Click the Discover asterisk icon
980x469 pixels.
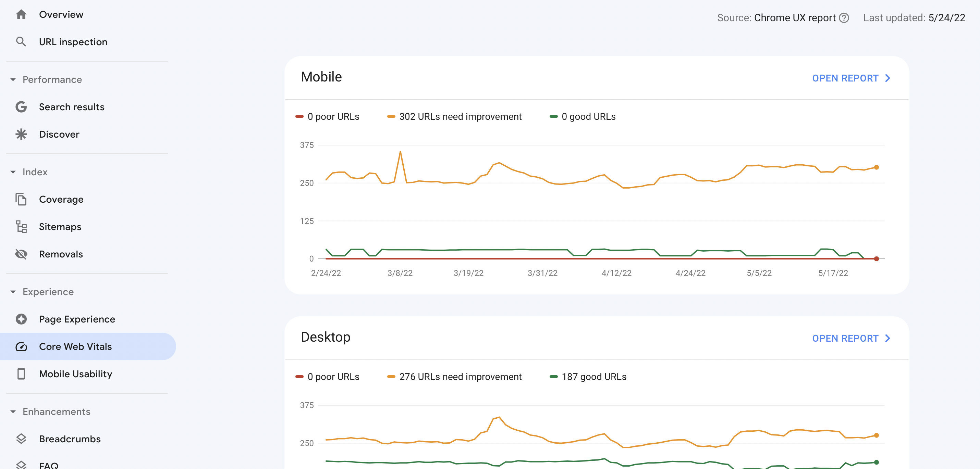tap(21, 134)
